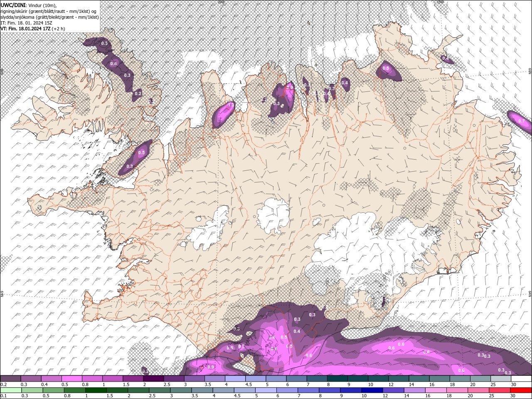Image resolution: width=532 pixels, height=399 pixels.
Task: Click the bold 'UWC/DINI' title text
Action: (x=13, y=5)
